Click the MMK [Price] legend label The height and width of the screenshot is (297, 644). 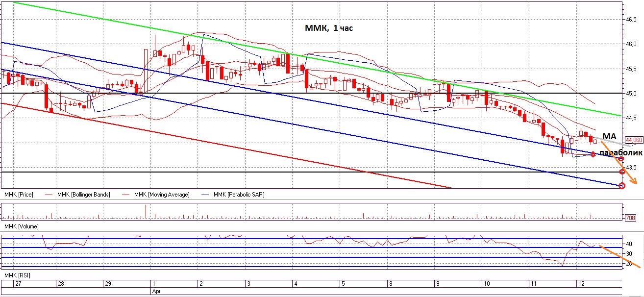click(19, 195)
